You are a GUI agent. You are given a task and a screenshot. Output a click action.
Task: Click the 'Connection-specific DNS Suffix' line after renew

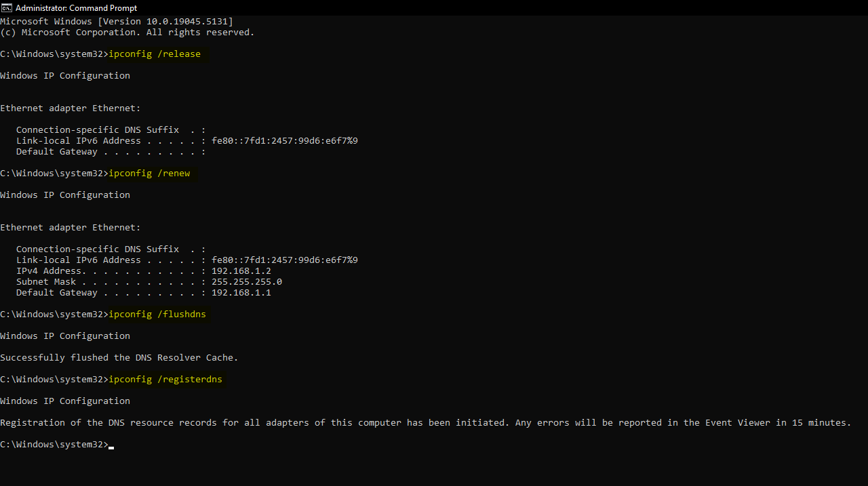pyautogui.click(x=111, y=249)
